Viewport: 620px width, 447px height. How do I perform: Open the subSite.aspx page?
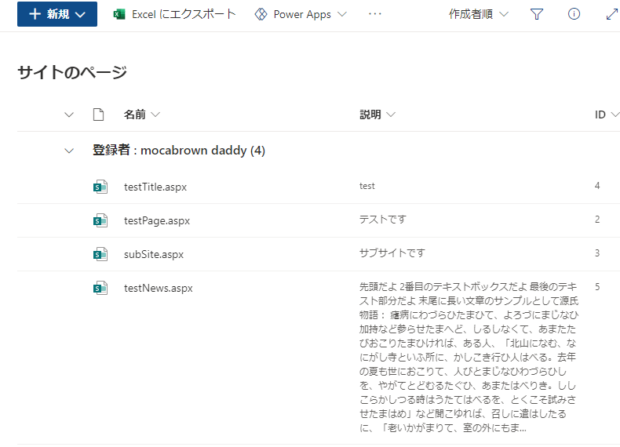click(x=153, y=254)
